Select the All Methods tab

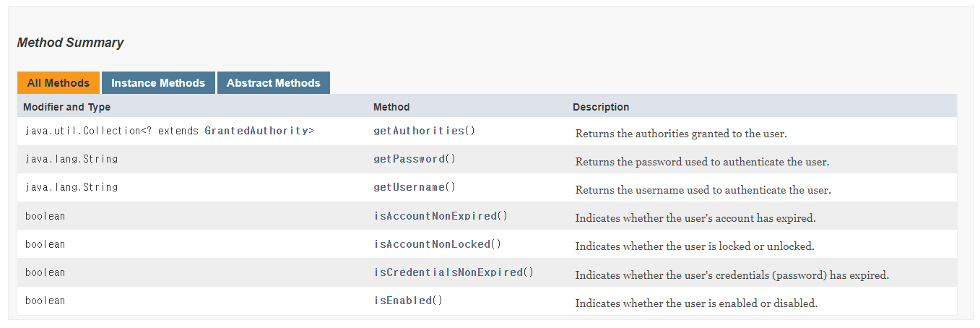point(58,83)
